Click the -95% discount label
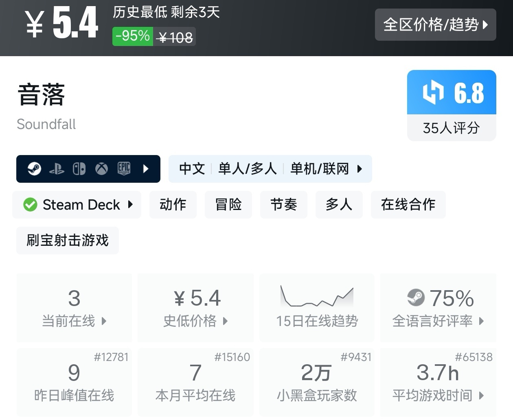Viewport: 513px width, 420px height. pos(133,36)
